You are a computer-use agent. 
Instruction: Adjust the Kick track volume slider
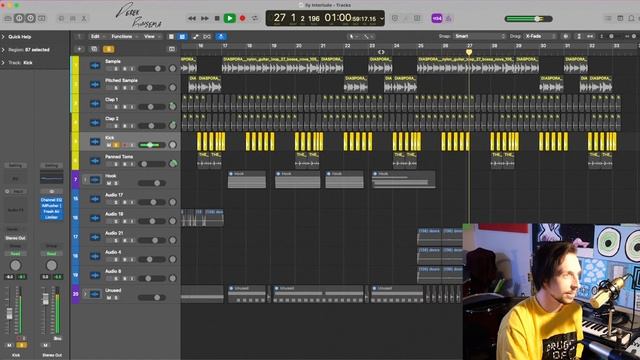151,145
